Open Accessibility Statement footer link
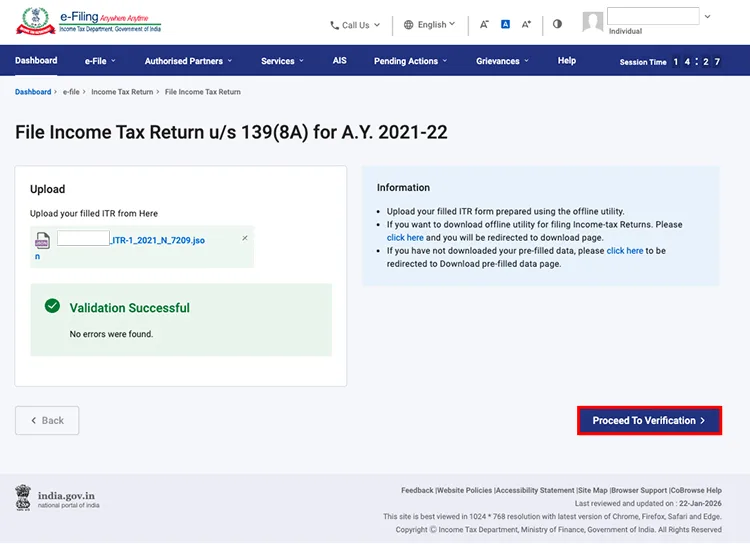Image resolution: width=750 pixels, height=544 pixels. pyautogui.click(x=535, y=490)
